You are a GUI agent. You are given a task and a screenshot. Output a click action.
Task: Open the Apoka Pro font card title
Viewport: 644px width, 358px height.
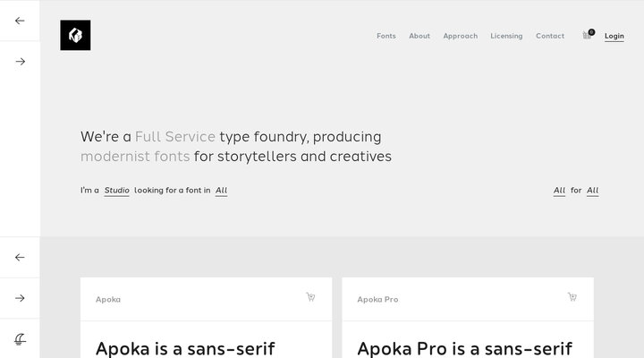[377, 300]
